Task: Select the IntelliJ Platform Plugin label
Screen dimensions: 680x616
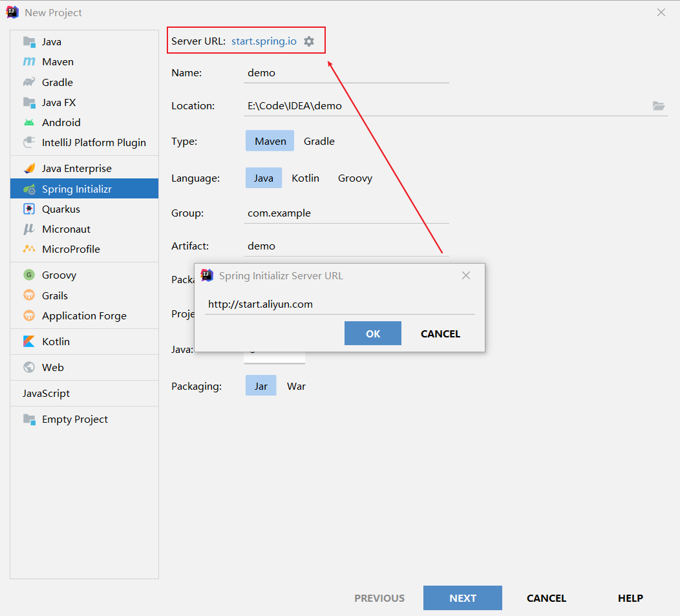Action: 94,143
